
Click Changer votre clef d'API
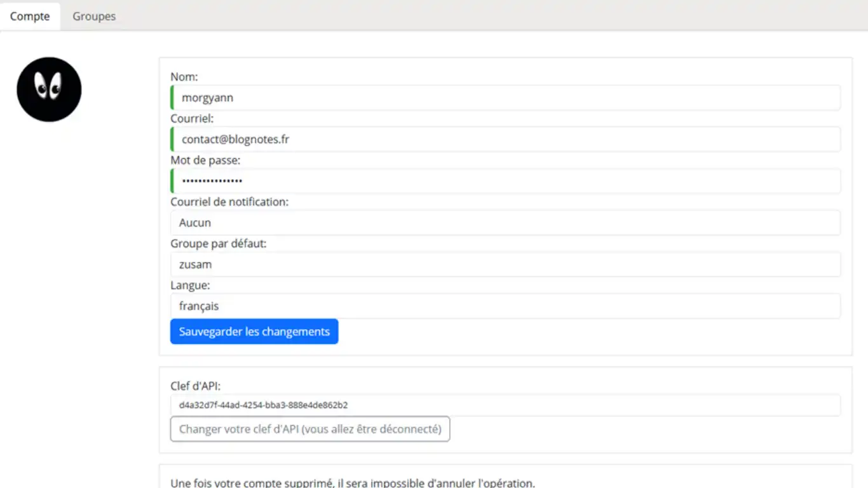pyautogui.click(x=309, y=429)
